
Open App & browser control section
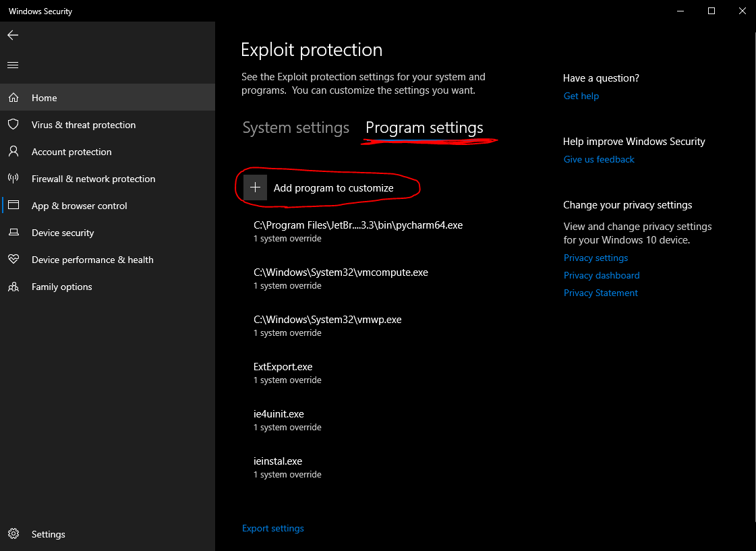[x=79, y=206]
